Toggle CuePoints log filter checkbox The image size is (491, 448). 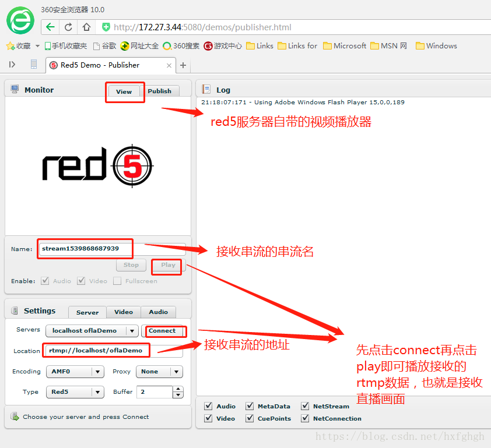(x=250, y=418)
